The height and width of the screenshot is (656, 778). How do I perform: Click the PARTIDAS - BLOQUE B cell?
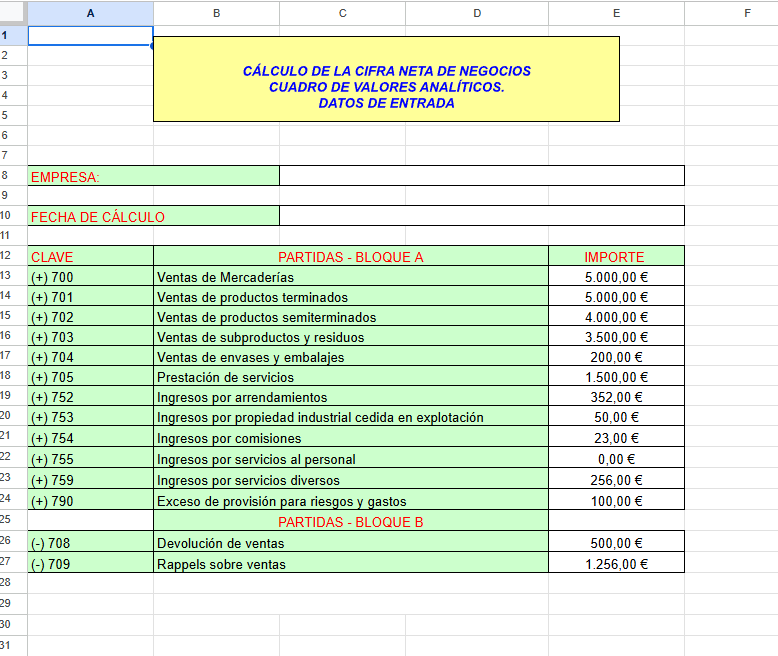coord(350,521)
